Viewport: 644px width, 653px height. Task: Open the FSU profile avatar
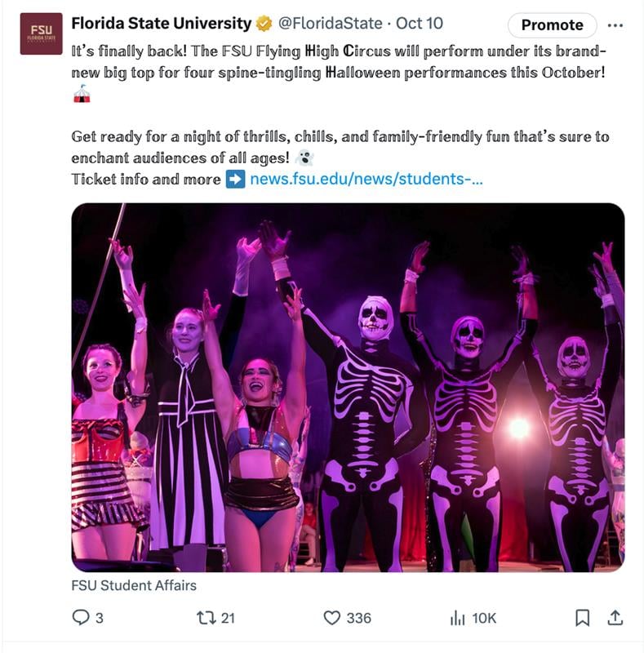pyautogui.click(x=41, y=33)
